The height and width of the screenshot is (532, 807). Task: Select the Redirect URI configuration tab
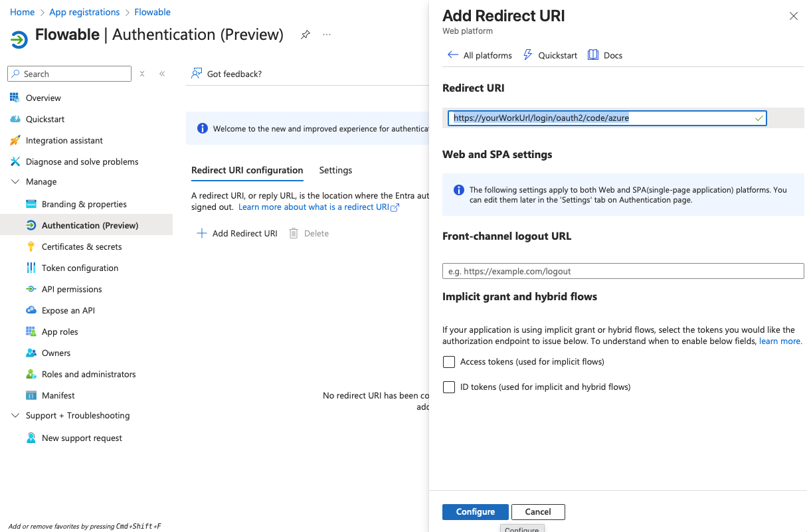click(x=247, y=170)
